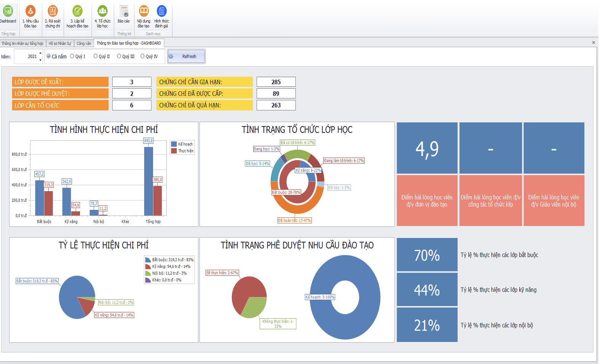This screenshot has height=364, width=600.
Task: Switch to Thông tin nhân sự tổng hợp tab
Action: point(22,43)
